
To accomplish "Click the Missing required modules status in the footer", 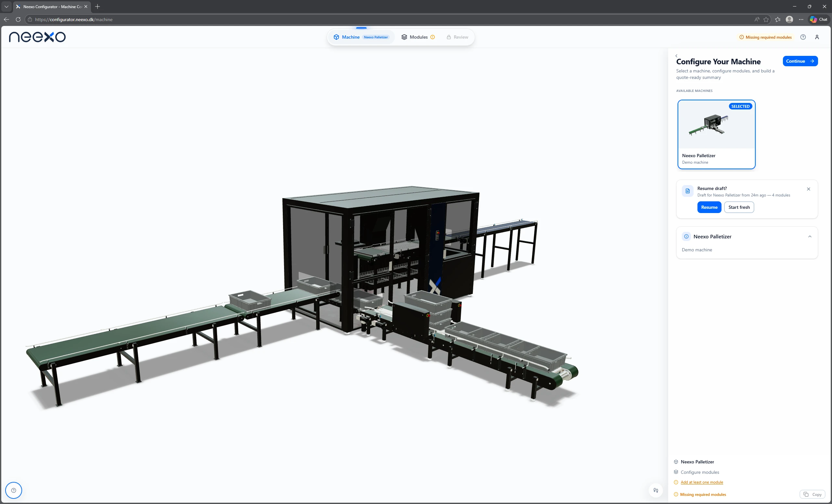I will 700,495.
